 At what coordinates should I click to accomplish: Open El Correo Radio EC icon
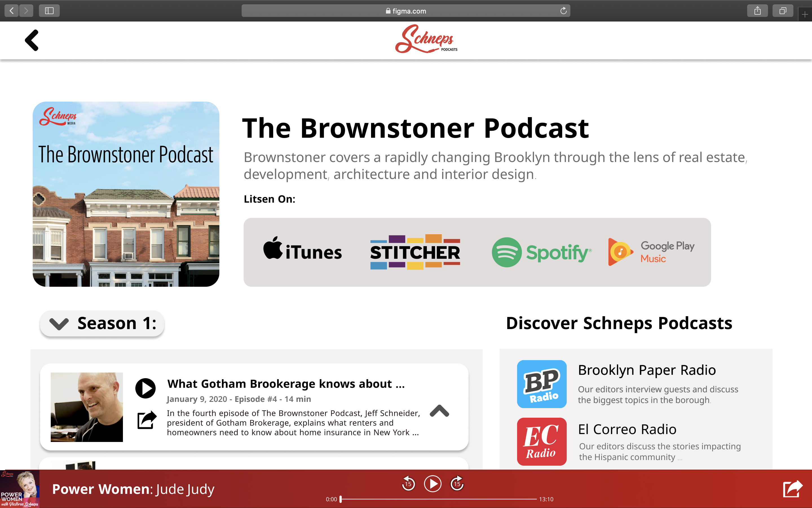pyautogui.click(x=542, y=441)
